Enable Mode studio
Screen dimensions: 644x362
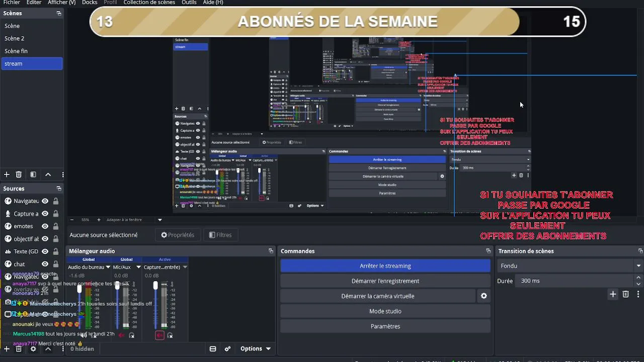point(385,311)
